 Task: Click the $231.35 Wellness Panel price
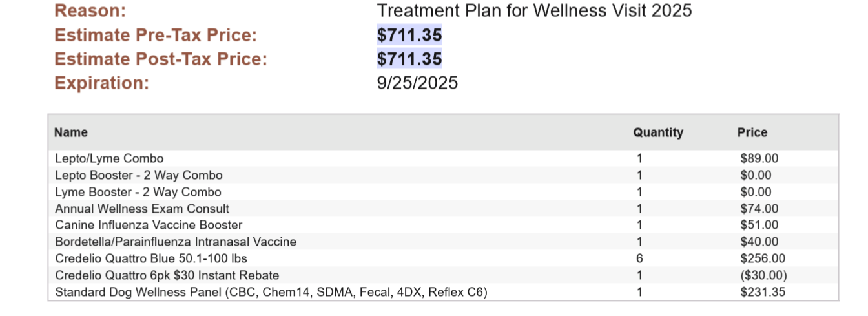point(763,292)
